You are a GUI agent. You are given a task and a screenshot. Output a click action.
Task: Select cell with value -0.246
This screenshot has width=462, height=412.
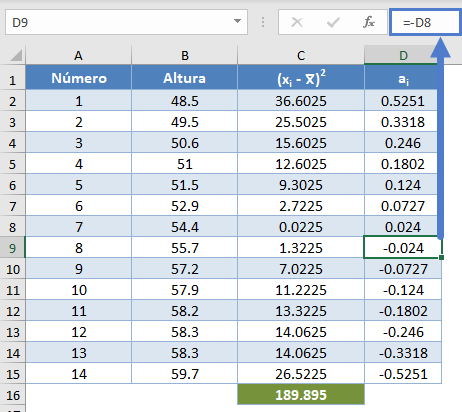click(x=403, y=332)
